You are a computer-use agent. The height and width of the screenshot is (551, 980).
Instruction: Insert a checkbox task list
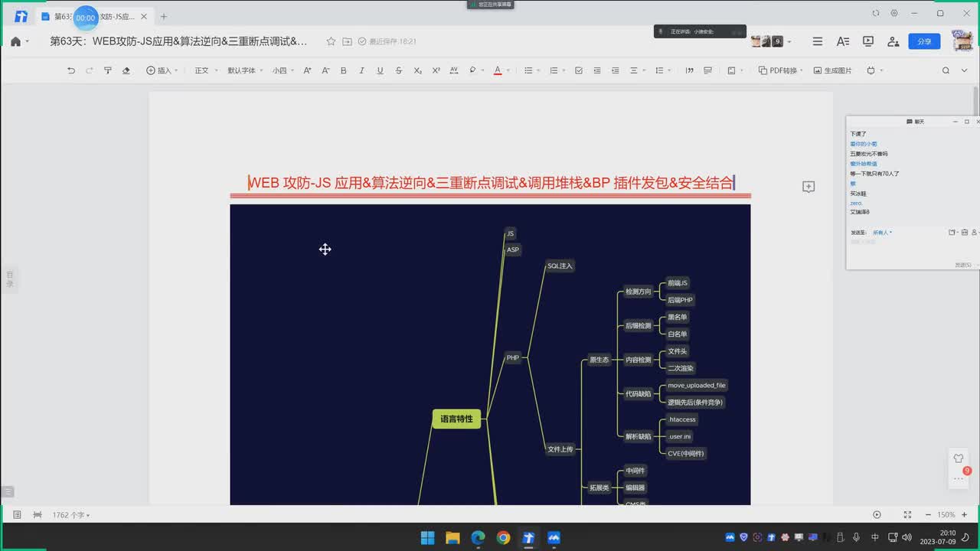(x=579, y=70)
